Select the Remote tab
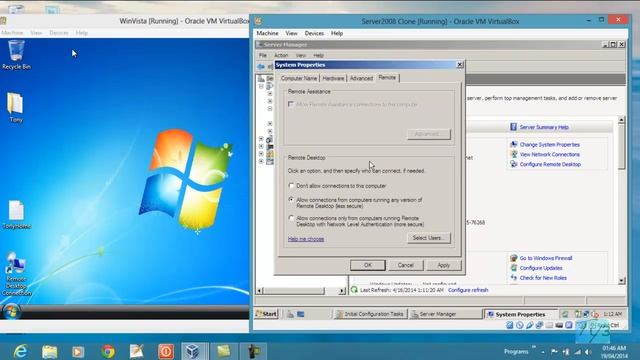640x360 pixels. tap(387, 78)
